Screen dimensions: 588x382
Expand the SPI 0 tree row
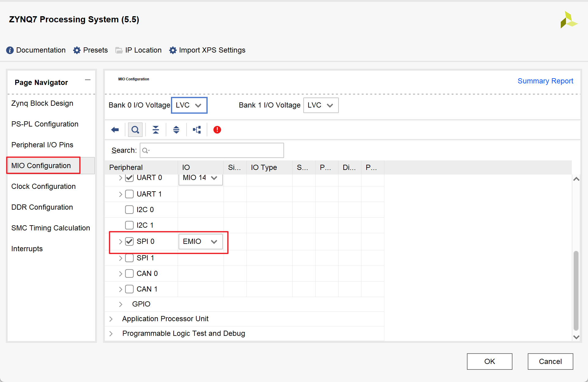(120, 241)
